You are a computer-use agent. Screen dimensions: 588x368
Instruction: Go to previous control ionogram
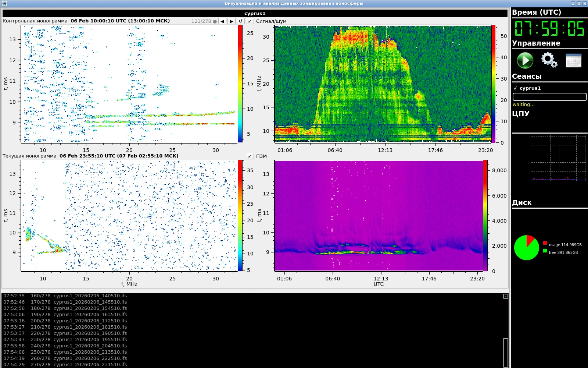coord(222,21)
